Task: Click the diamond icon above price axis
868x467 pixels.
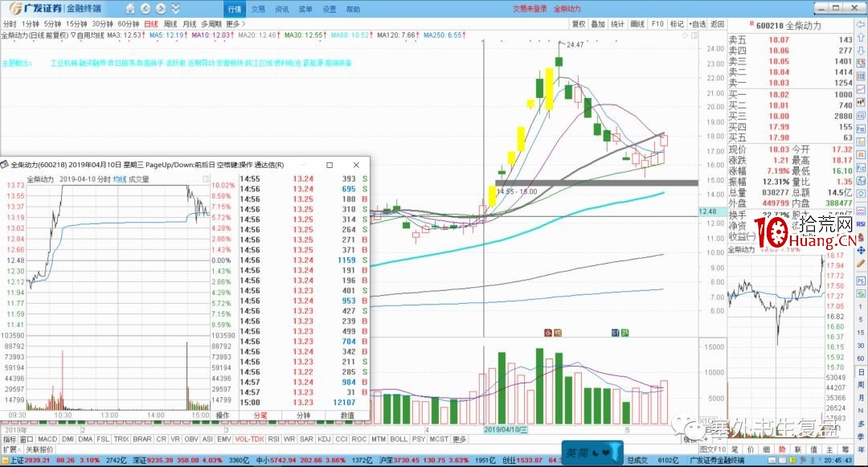Action: 685,35
